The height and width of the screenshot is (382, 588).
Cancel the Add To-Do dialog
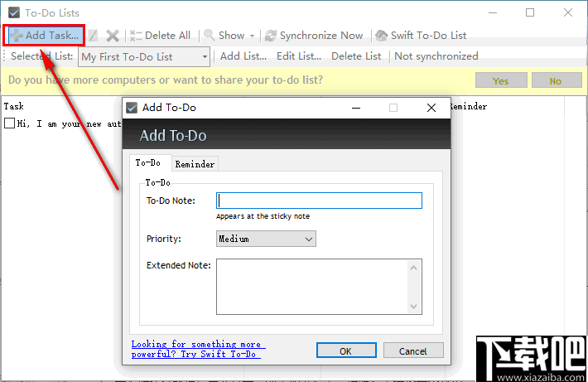(x=413, y=351)
